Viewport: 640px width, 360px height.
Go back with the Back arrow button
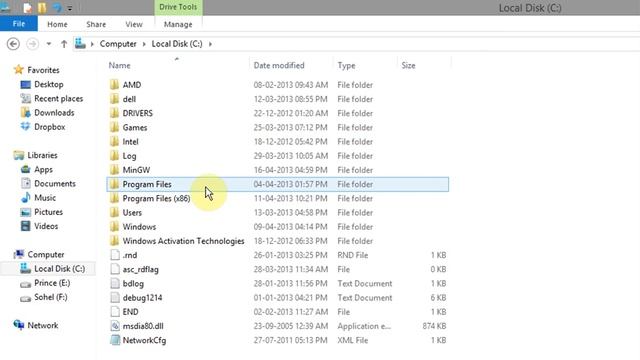point(13,44)
